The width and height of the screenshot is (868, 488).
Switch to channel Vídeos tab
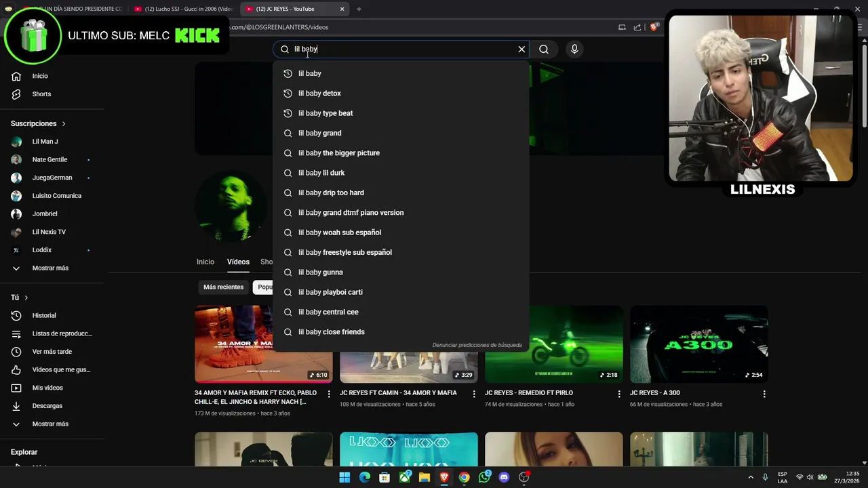coord(238,262)
